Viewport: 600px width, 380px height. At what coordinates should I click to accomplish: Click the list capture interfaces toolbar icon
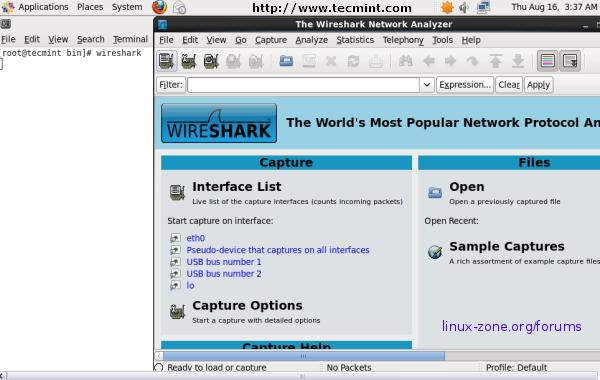(166, 61)
